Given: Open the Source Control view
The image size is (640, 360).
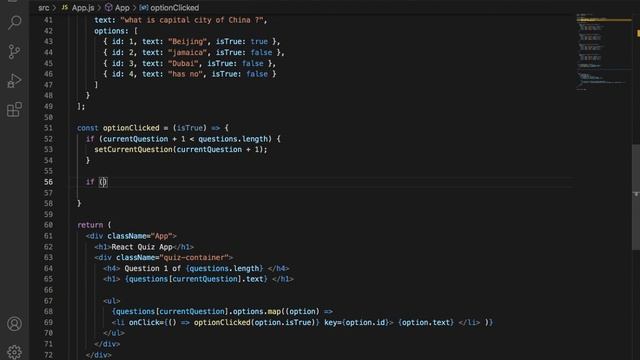Looking at the screenshot, I should tap(14, 52).
